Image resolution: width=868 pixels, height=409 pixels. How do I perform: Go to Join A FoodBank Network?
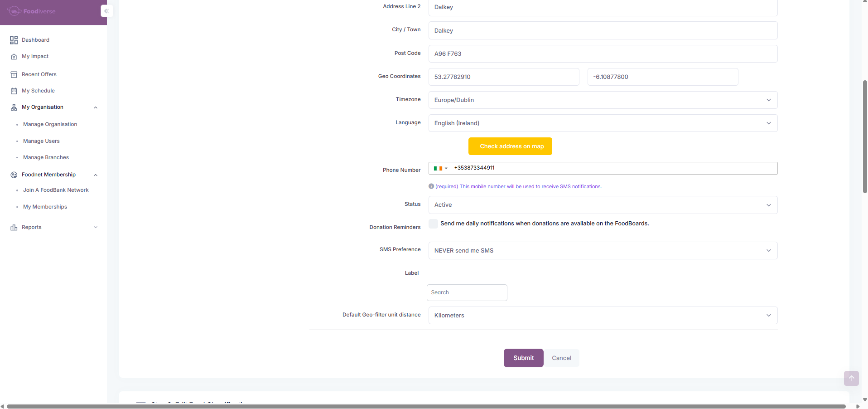click(x=56, y=190)
